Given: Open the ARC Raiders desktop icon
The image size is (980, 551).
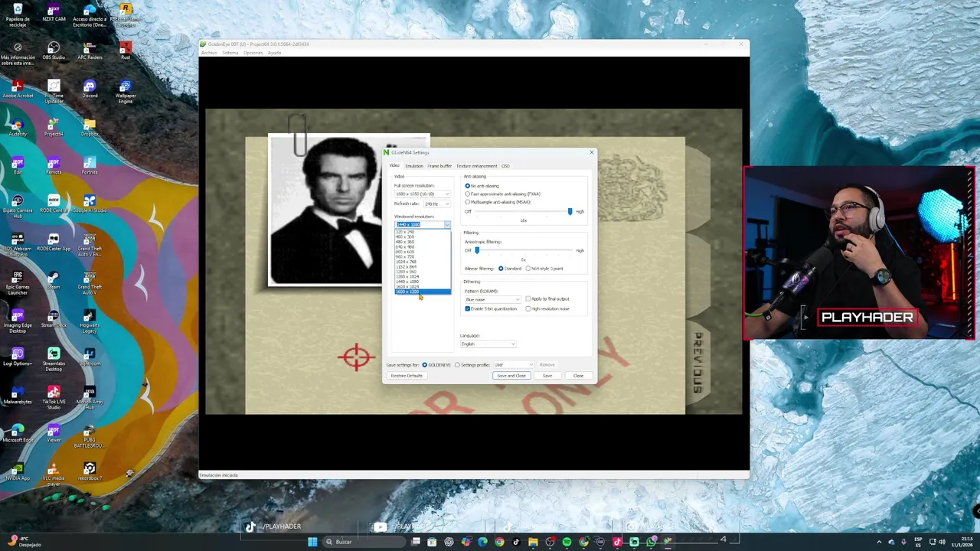Looking at the screenshot, I should coord(90,51).
